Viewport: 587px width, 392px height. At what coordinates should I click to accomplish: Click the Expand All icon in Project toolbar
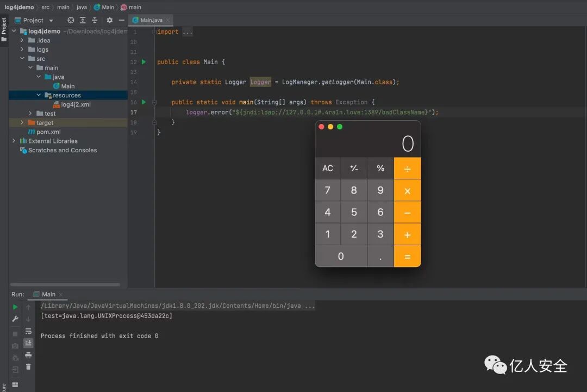(83, 20)
